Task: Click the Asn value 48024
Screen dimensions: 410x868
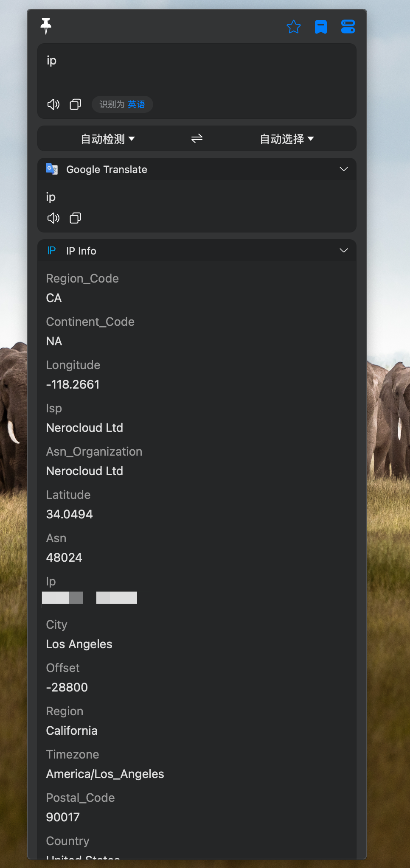Action: [64, 557]
